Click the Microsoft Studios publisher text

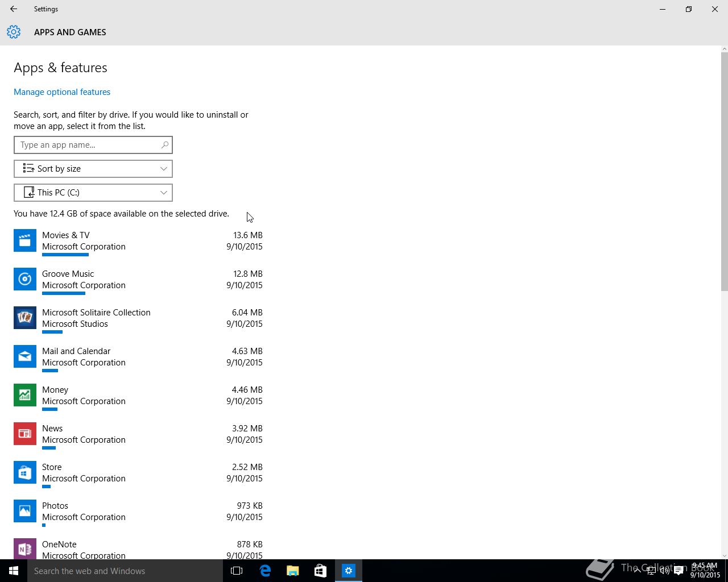click(x=75, y=324)
